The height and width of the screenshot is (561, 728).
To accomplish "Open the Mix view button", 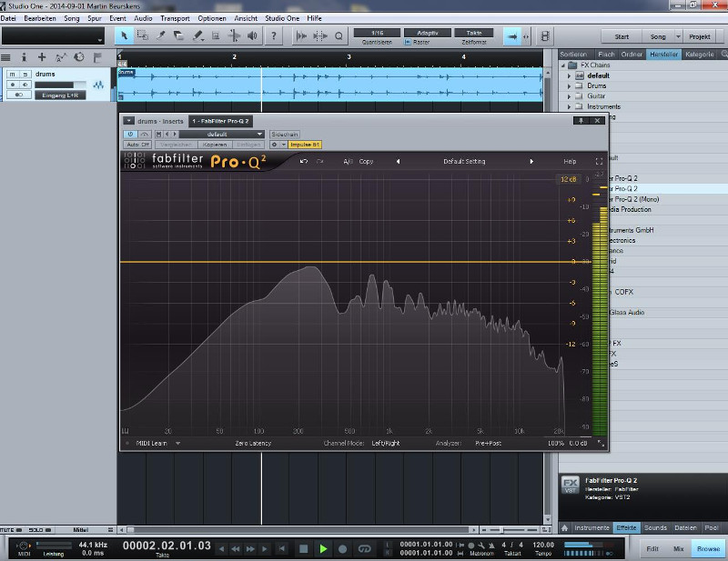I will [x=678, y=549].
